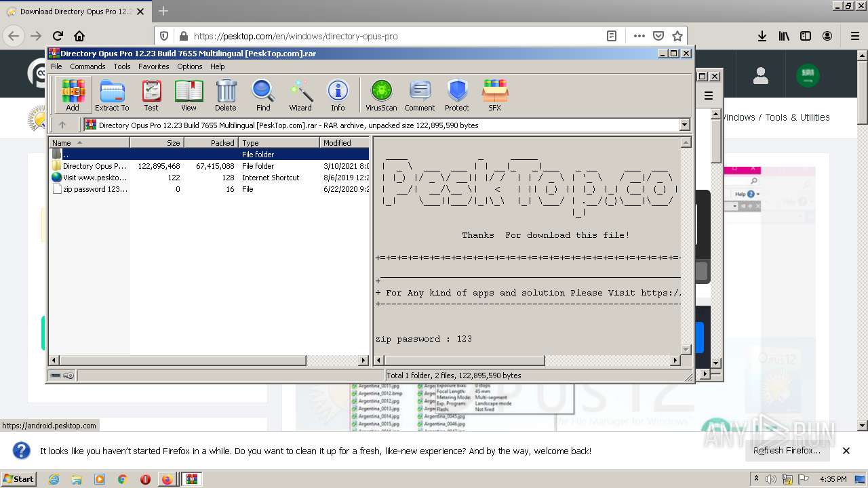868x488 pixels.
Task: Open the View toolbar icon
Action: tap(189, 95)
